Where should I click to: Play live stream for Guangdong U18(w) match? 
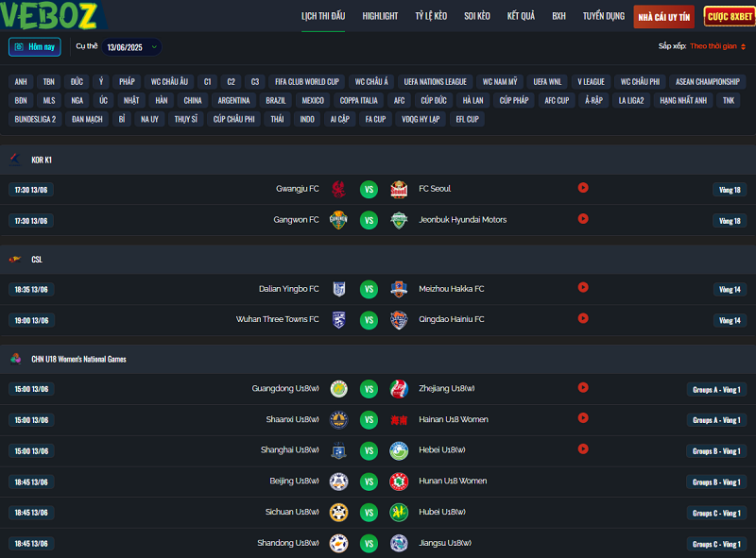(x=583, y=387)
